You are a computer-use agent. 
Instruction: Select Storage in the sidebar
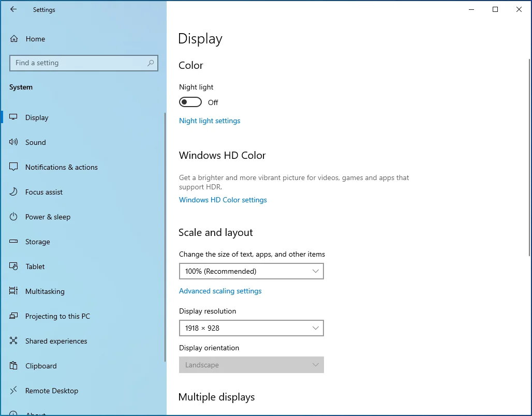tap(83, 242)
